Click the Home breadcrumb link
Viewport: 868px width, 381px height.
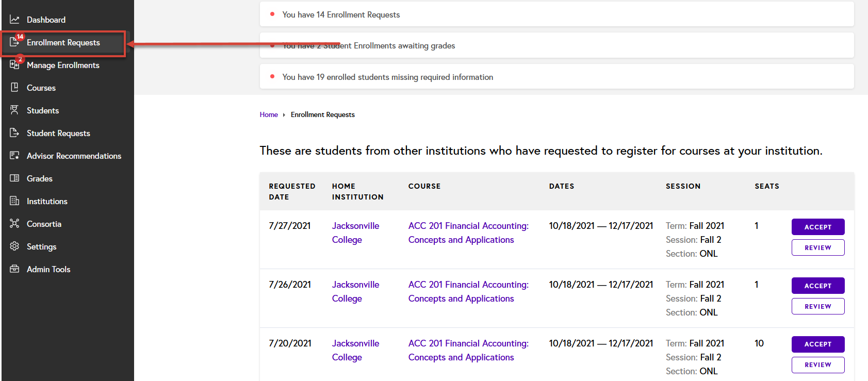(x=269, y=114)
